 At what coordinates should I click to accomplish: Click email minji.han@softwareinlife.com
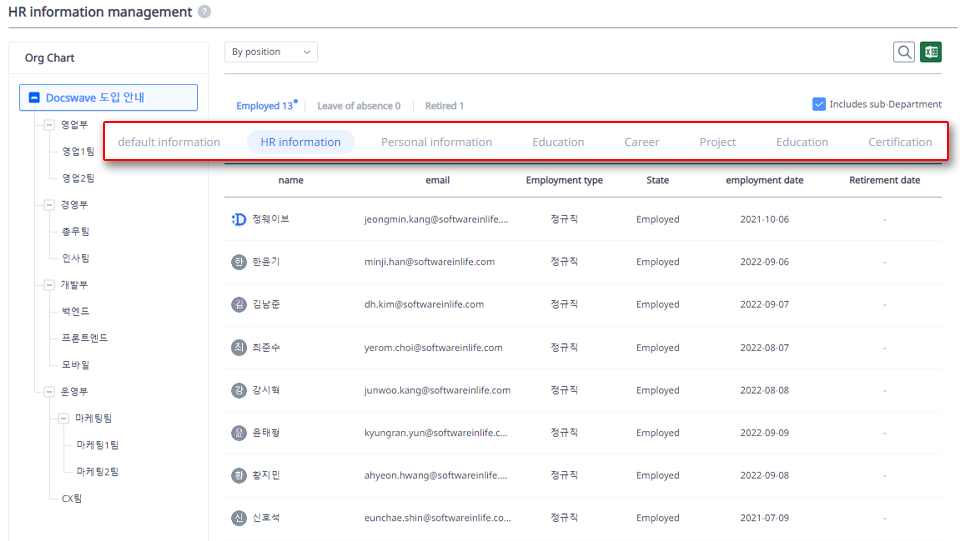(429, 262)
